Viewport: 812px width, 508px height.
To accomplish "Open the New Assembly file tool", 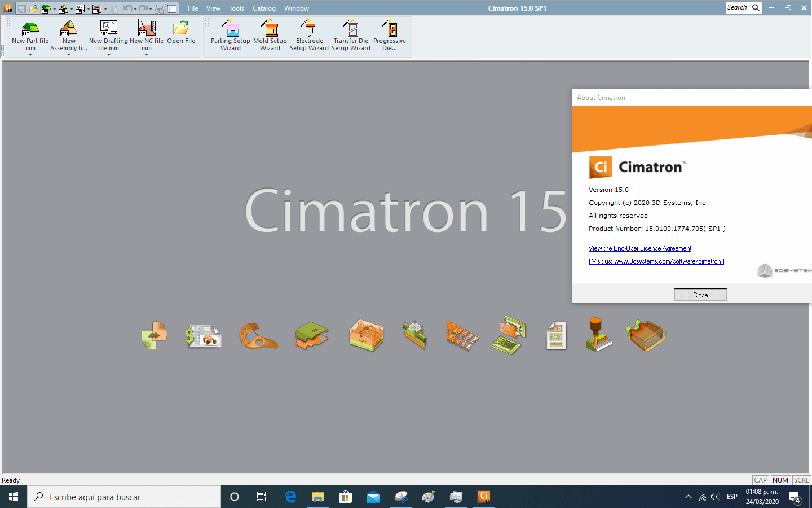I will pyautogui.click(x=68, y=34).
